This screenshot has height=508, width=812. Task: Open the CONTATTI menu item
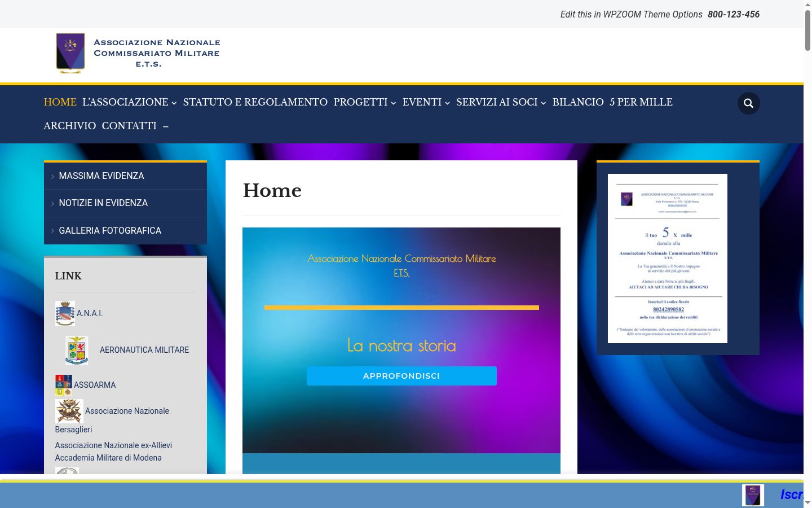[x=129, y=126]
